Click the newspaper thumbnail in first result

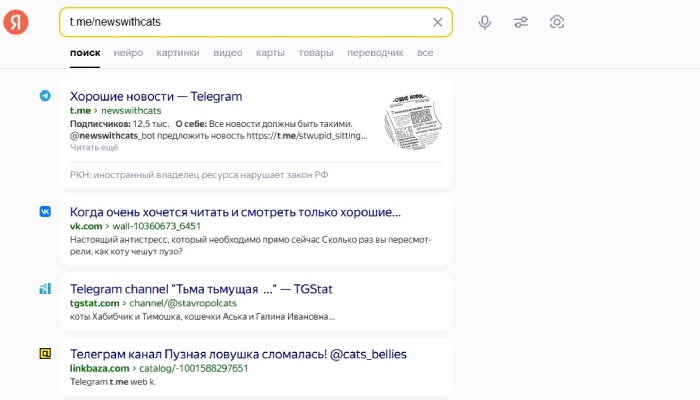coord(414,120)
